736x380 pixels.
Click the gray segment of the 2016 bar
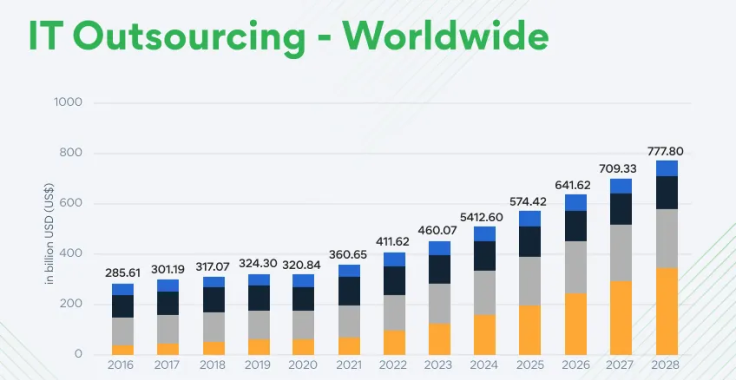click(x=123, y=332)
